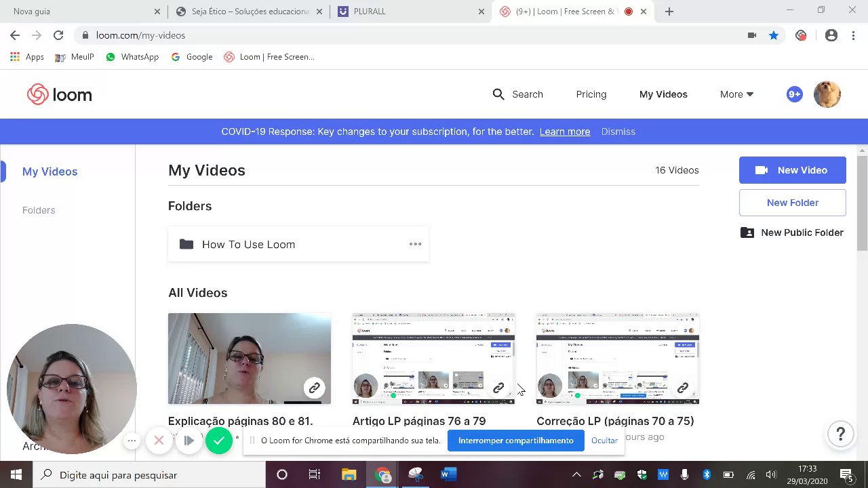The width and height of the screenshot is (868, 488).
Task: Open File Explorer from the taskbar
Action: point(349,475)
